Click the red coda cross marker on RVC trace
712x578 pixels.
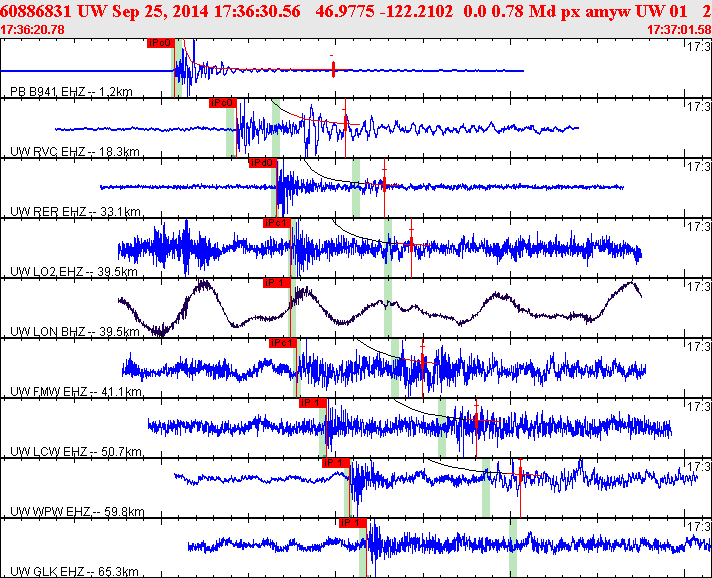(345, 123)
